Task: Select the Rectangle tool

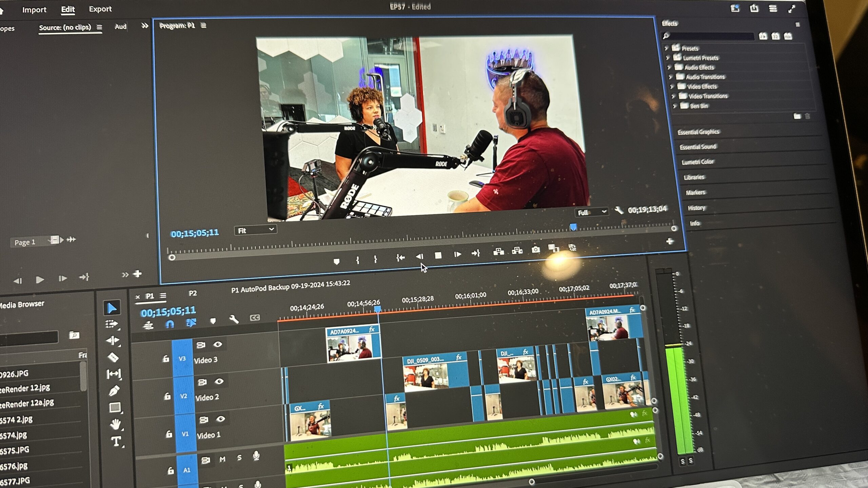Action: (x=115, y=407)
